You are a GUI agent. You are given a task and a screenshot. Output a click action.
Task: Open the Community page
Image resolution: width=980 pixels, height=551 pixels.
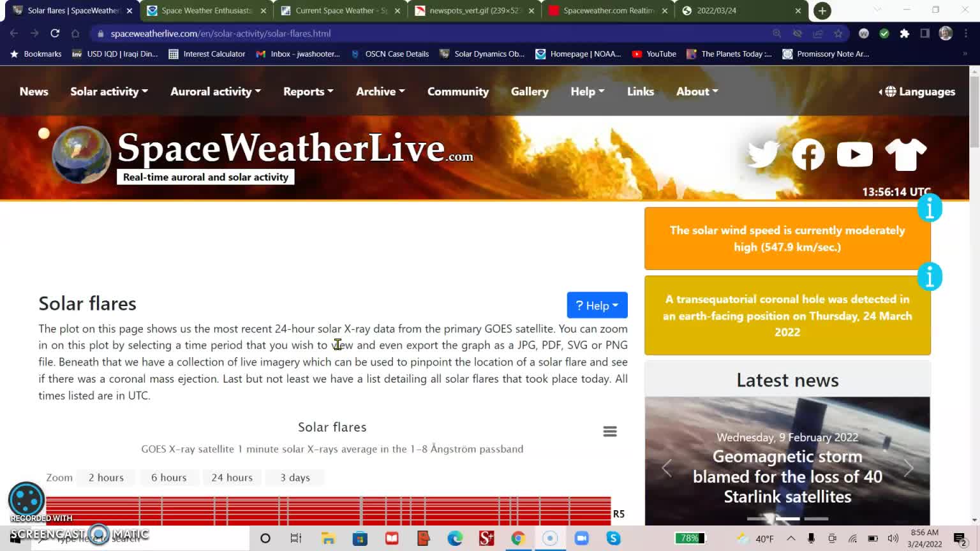pyautogui.click(x=458, y=91)
